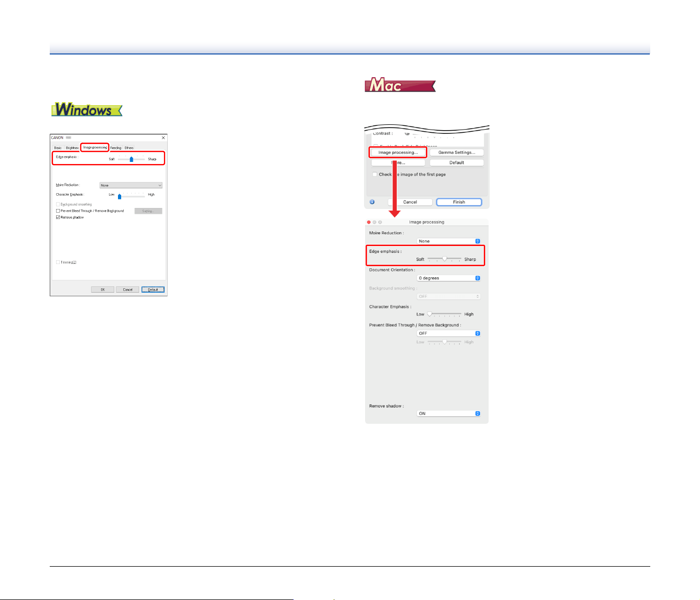The image size is (700, 600).
Task: Click Cancel next to Finish on Mac
Action: coord(410,202)
